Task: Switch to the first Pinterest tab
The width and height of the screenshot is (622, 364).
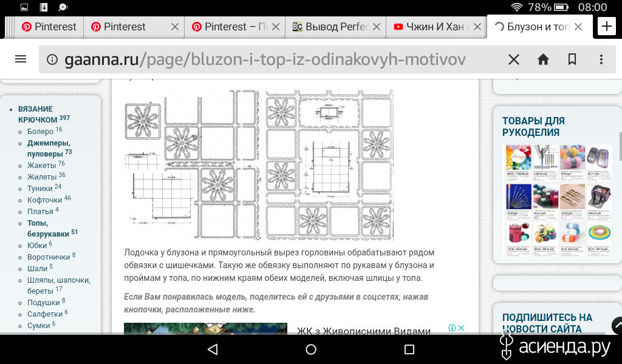Action: [49, 27]
